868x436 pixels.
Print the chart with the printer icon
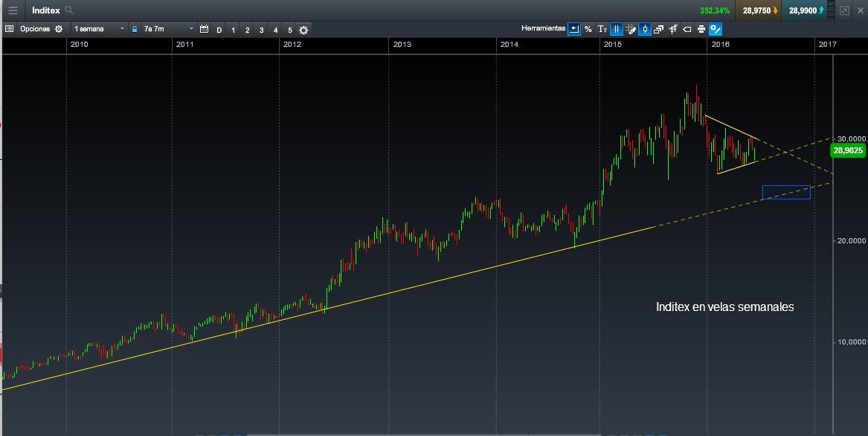point(701,29)
